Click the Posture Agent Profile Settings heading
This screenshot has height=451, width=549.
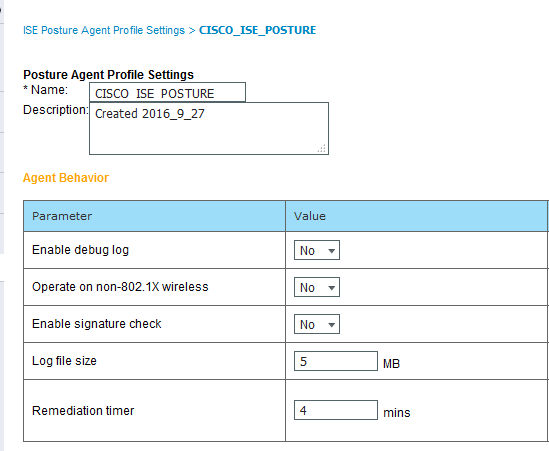pyautogui.click(x=109, y=75)
